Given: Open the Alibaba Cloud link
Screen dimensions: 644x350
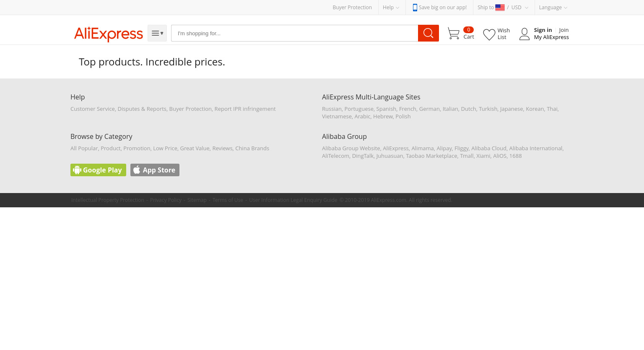Looking at the screenshot, I should point(489,148).
